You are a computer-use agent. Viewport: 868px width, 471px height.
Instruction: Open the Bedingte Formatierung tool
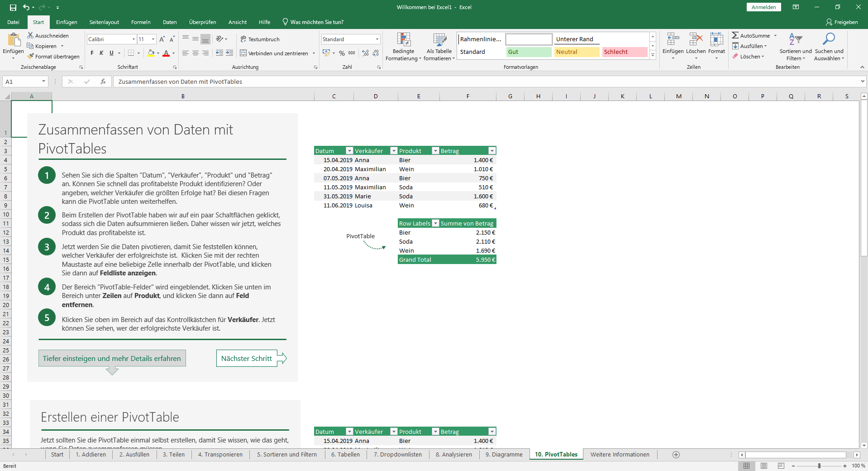(x=403, y=47)
